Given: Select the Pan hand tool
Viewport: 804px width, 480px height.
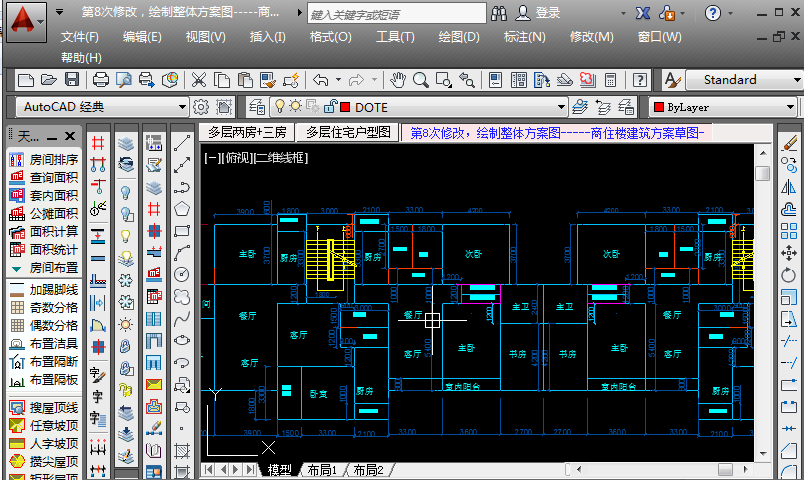Looking at the screenshot, I should pyautogui.click(x=398, y=80).
